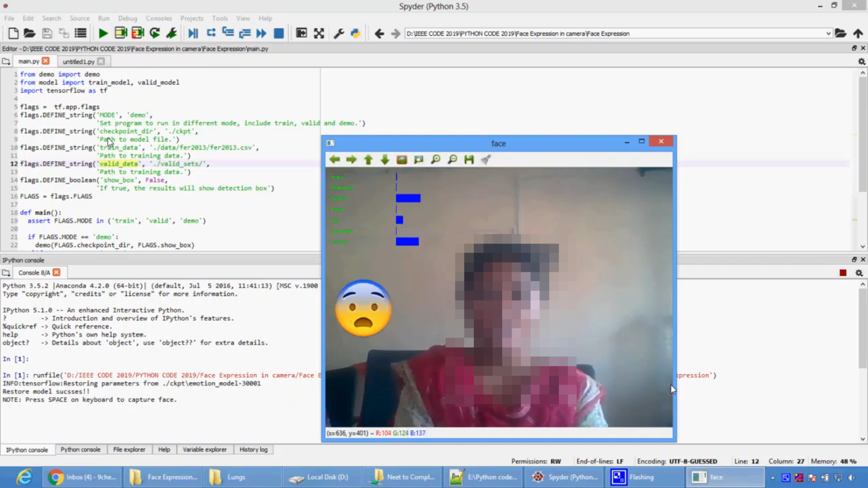
Task: Switch to the Variable explorer tab
Action: [x=204, y=449]
